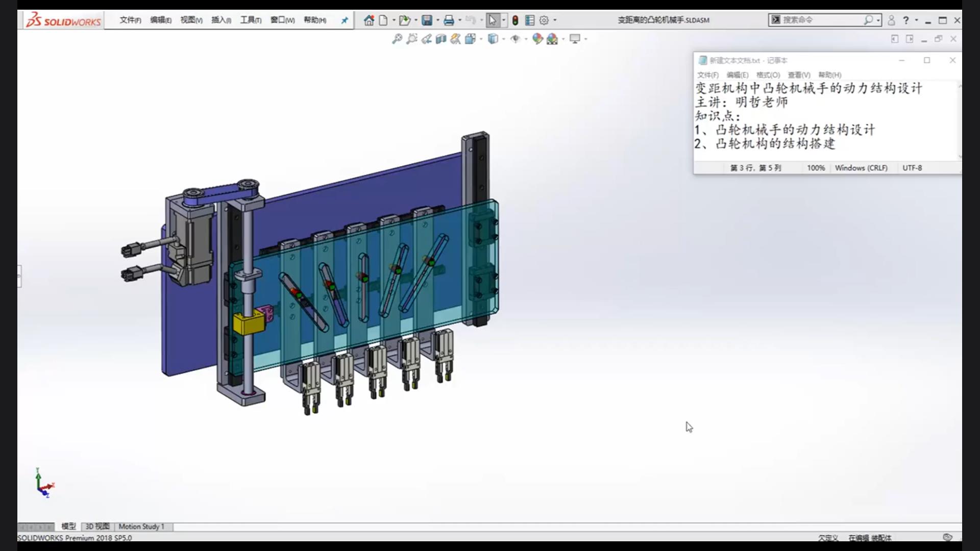Open the user login silhouette icon
980x551 pixels.
point(891,20)
